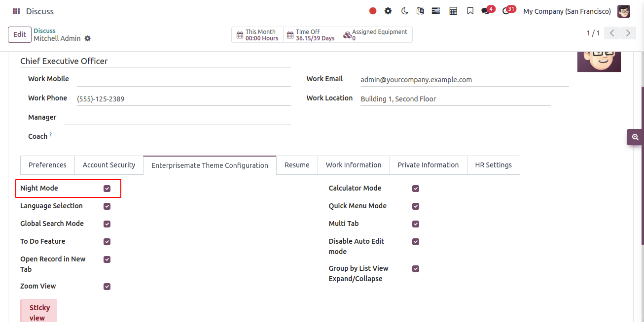Screen dimensions: 644x322
Task: Click the Sticky view button
Action: pos(39,311)
